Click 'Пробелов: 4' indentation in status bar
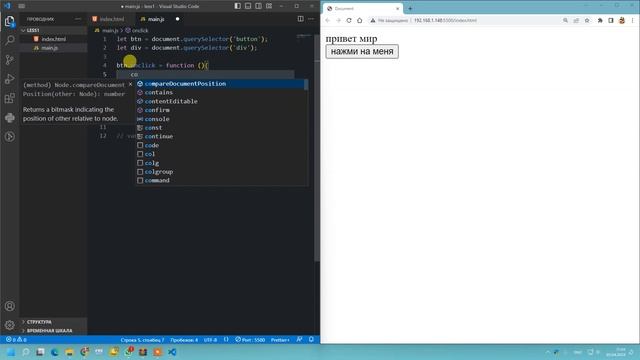Viewport: 640px width, 360px height. pos(184,340)
